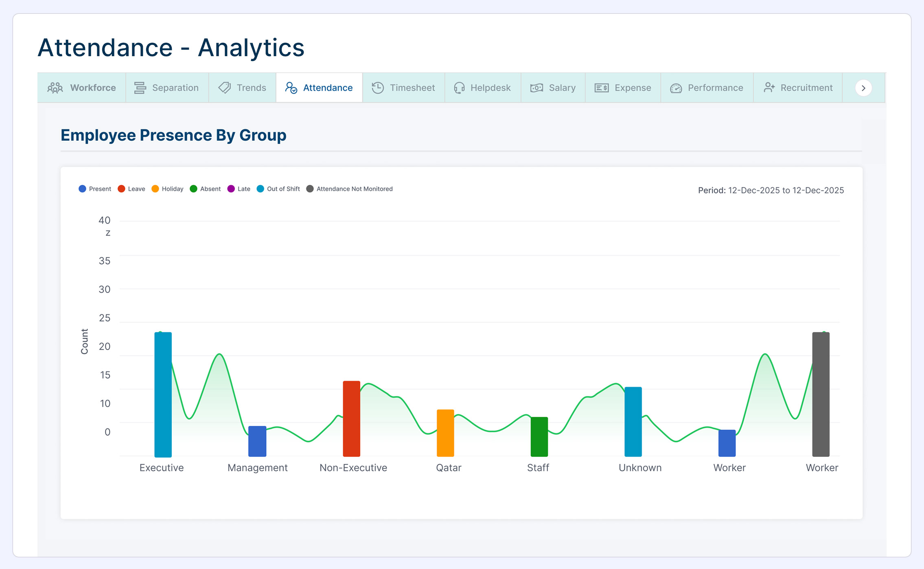This screenshot has height=569, width=924.
Task: Click the Recruitment add-user icon
Action: coord(769,88)
